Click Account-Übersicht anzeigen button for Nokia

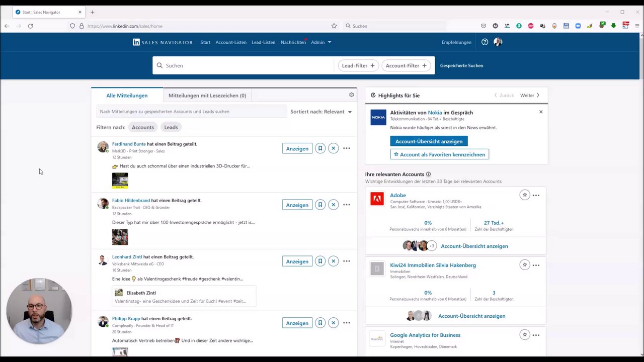(429, 141)
